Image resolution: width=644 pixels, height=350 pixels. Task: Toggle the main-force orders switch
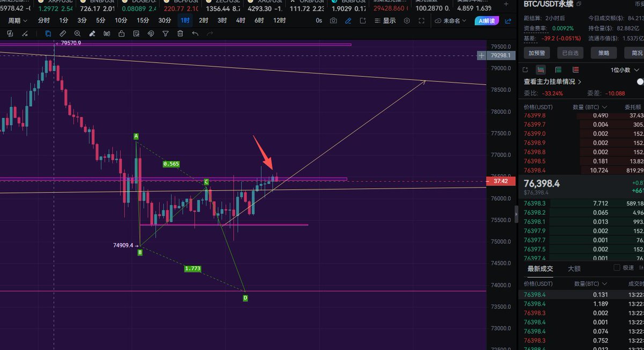(x=640, y=82)
